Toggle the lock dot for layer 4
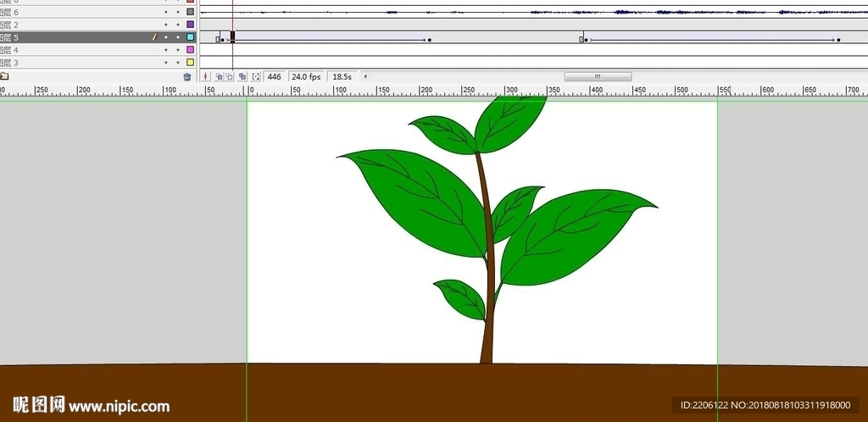Viewport: 868px width, 422px height. pos(178,50)
